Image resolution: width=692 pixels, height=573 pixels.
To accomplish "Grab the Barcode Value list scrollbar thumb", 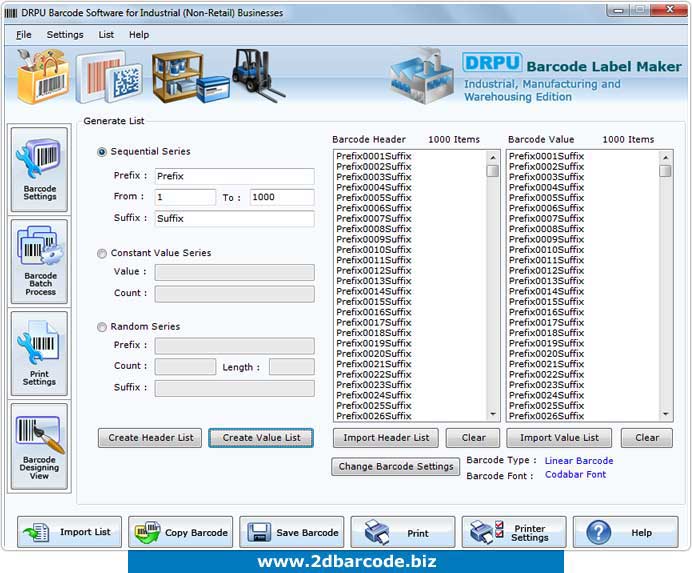I will point(665,171).
